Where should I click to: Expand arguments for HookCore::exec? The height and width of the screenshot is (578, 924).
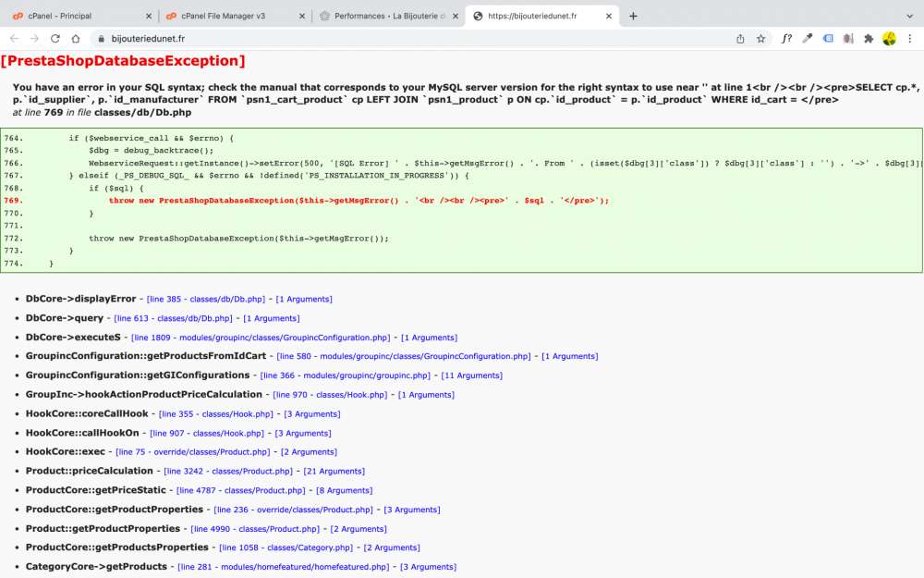pos(309,452)
